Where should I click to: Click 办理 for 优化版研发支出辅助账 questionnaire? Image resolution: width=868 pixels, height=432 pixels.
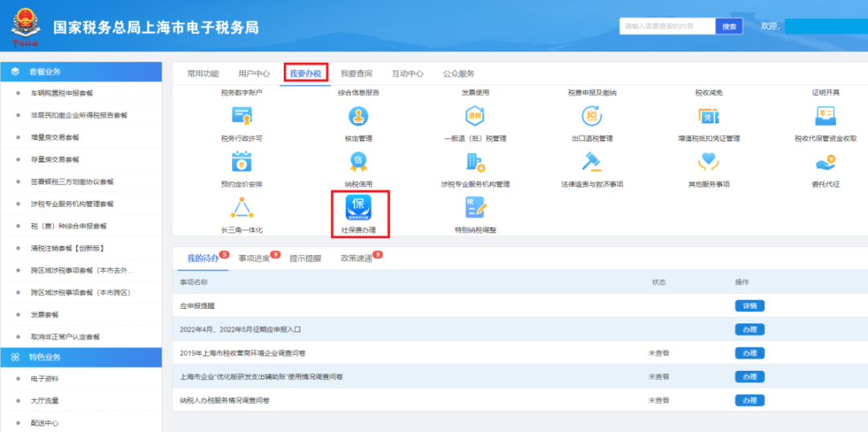pyautogui.click(x=750, y=376)
